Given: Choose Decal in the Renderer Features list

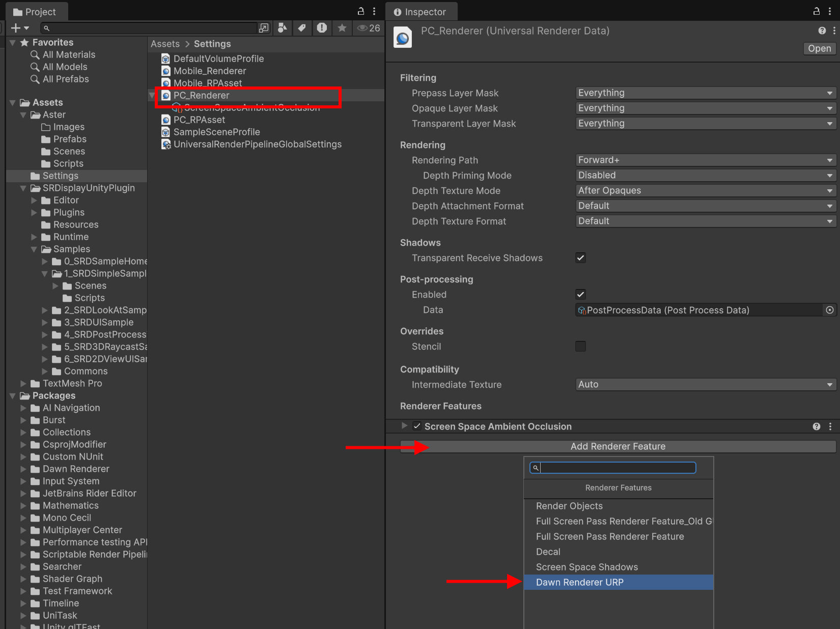Looking at the screenshot, I should point(548,552).
